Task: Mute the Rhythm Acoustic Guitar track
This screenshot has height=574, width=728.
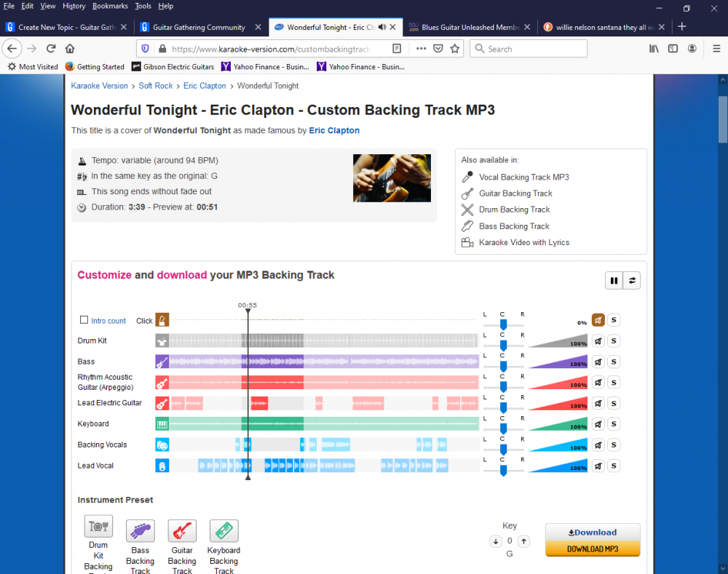Action: coord(598,383)
